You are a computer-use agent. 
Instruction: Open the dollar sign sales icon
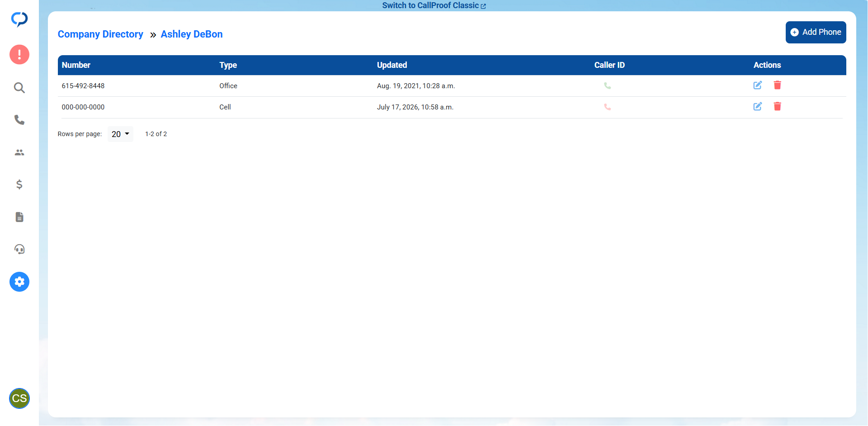click(x=19, y=185)
